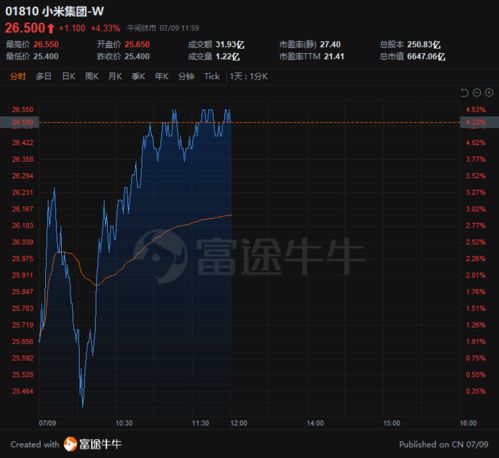Click the 总市值 value 6647.06亿
Screen dimensions: 499x458
426,56
